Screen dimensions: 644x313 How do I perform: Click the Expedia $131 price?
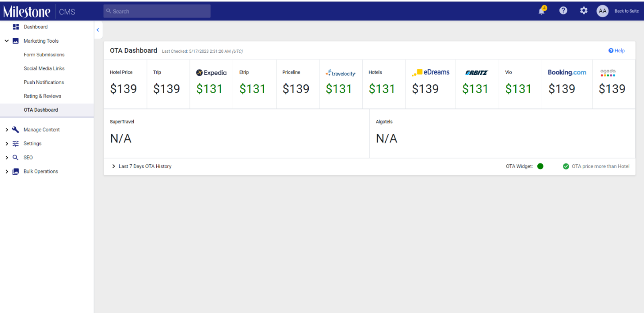pos(210,89)
